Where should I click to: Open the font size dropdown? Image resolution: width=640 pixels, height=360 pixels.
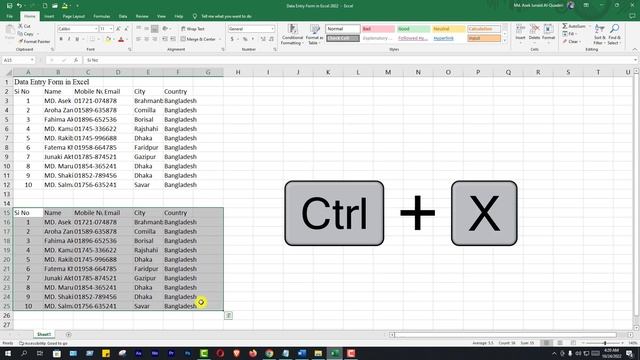111,29
